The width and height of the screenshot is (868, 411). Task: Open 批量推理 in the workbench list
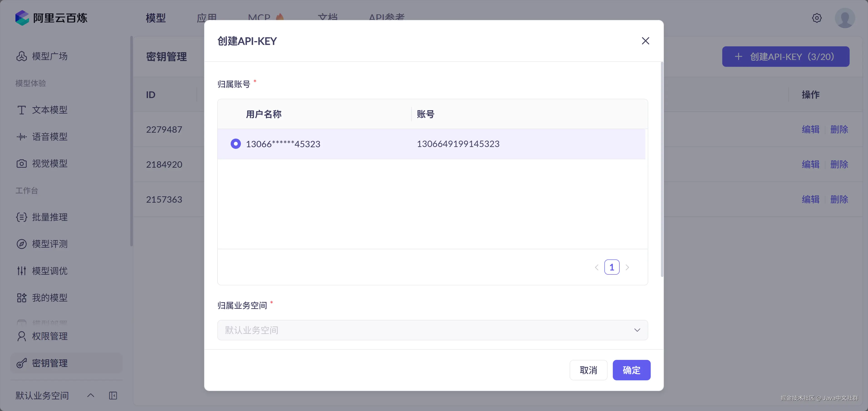click(x=49, y=217)
